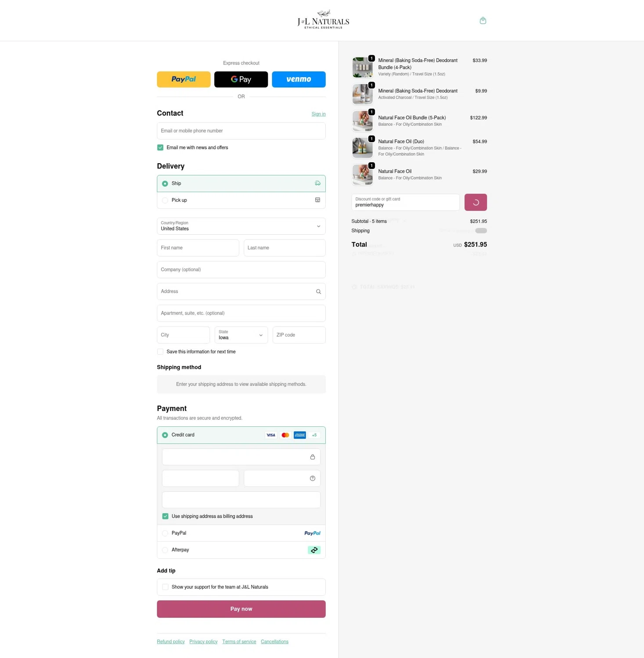This screenshot has width=644, height=658.
Task: Open the shopping bag cart icon
Action: point(483,21)
